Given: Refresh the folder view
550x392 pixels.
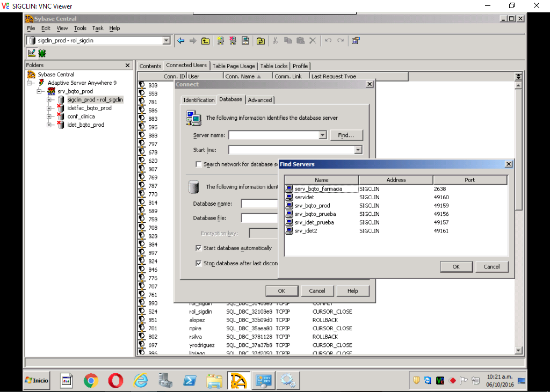Looking at the screenshot, I should click(260, 41).
